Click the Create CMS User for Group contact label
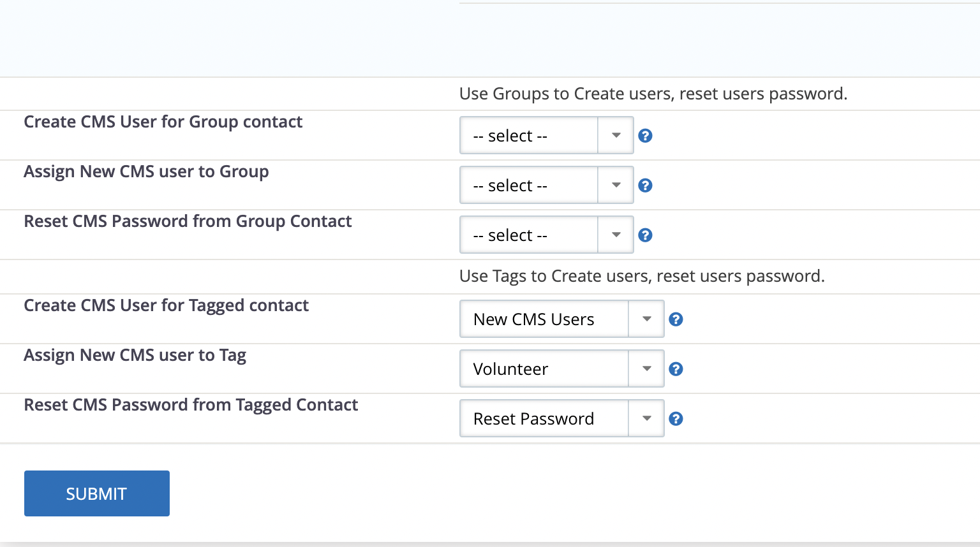980x547 pixels. (163, 122)
